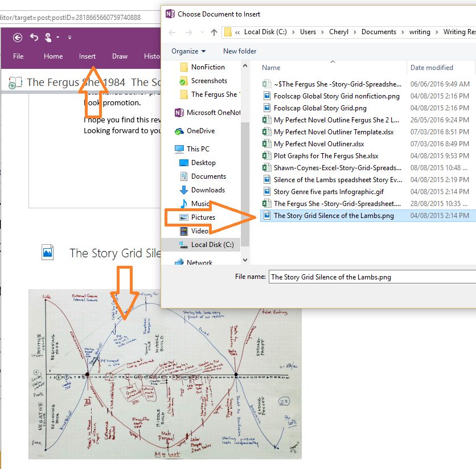Click Network in navigation pane

point(194,262)
